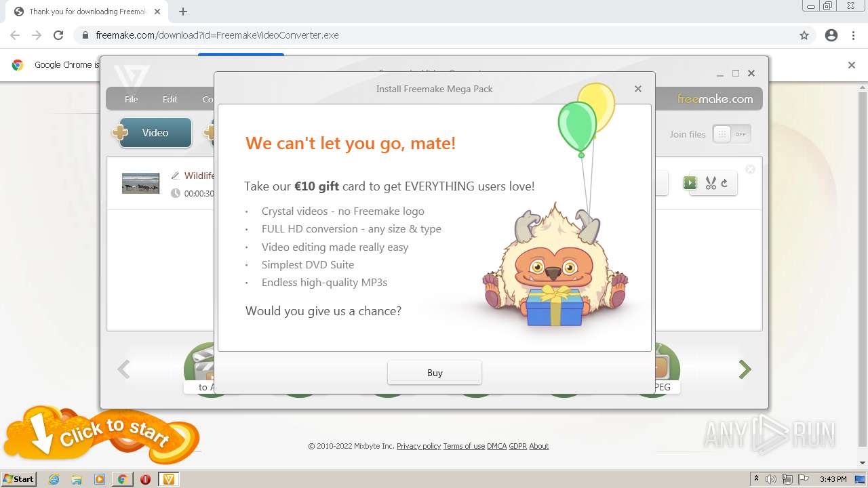Remove the Wildlife file with the X icon
This screenshot has width=868, height=488.
tap(750, 169)
